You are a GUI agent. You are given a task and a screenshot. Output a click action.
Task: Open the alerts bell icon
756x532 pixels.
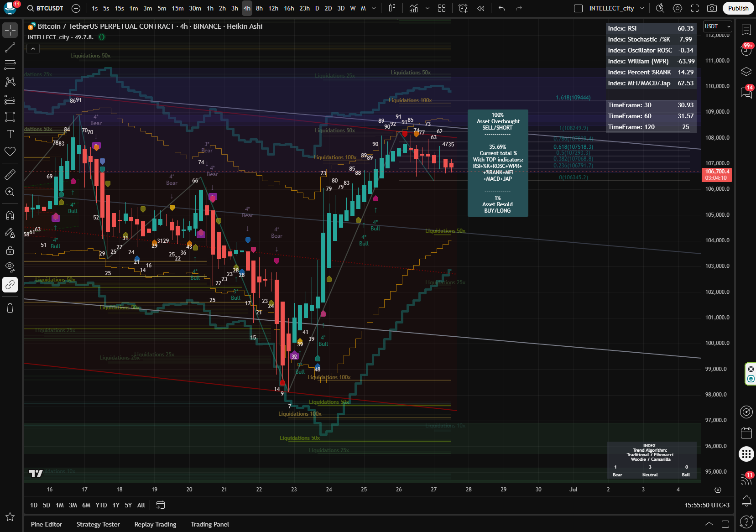coord(746,501)
